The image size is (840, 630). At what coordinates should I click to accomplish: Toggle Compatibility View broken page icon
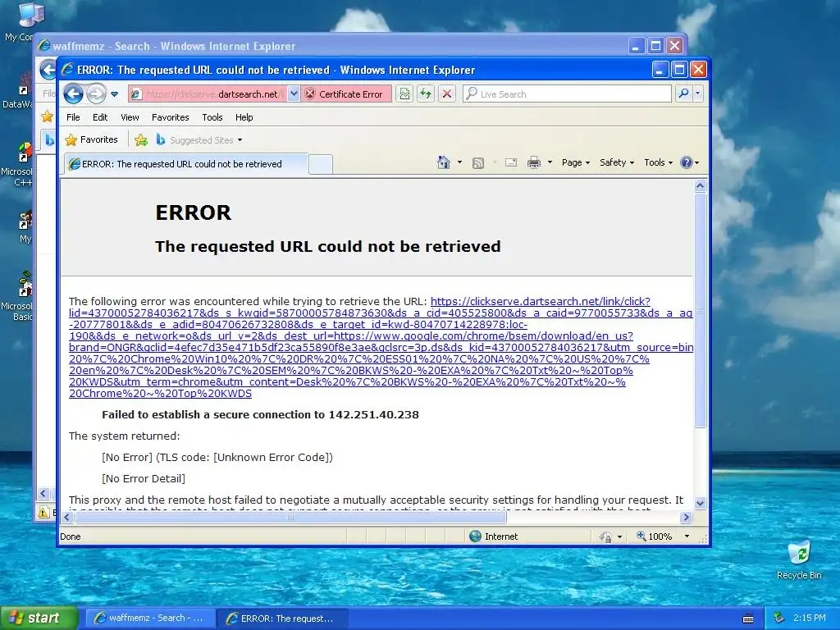[404, 94]
